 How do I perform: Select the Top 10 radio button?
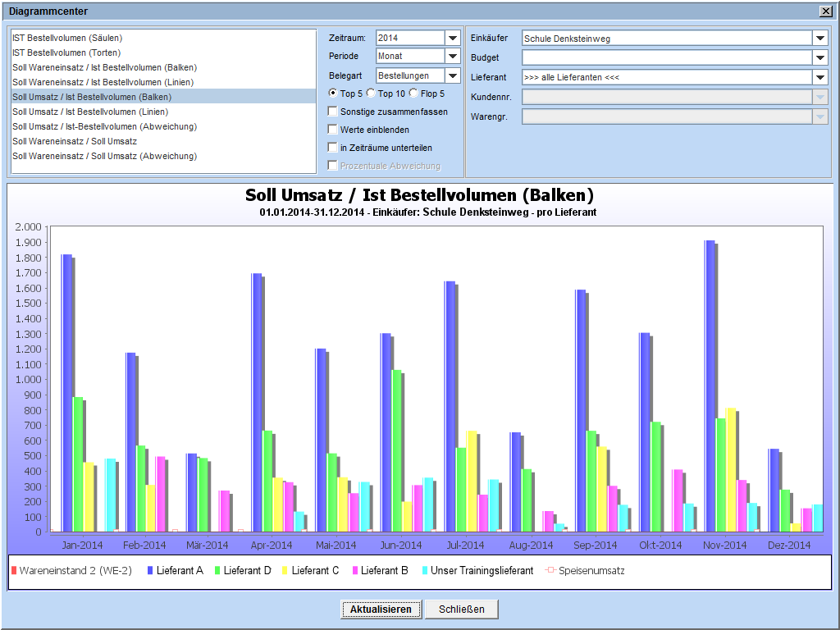point(371,94)
